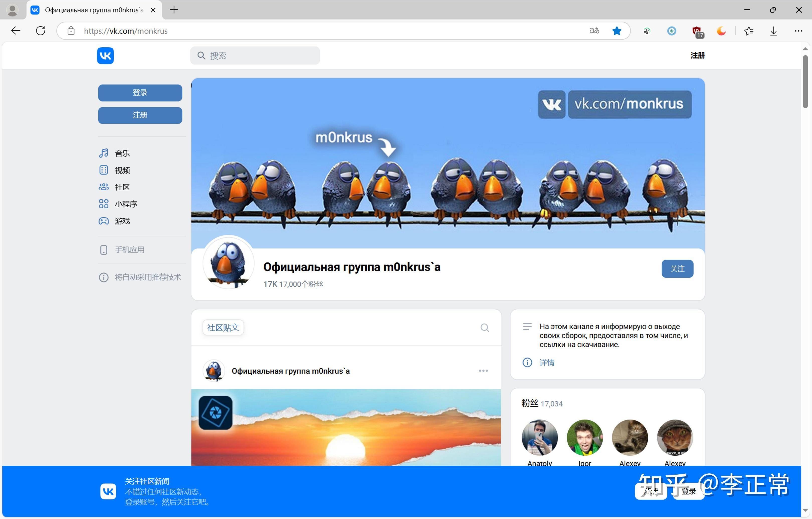Click the cover banner with birds

click(x=448, y=164)
